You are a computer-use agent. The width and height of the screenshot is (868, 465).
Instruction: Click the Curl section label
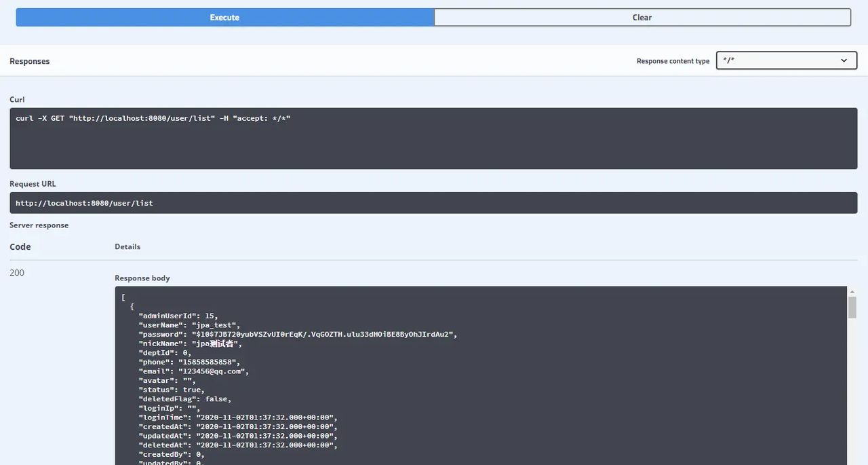(16, 99)
